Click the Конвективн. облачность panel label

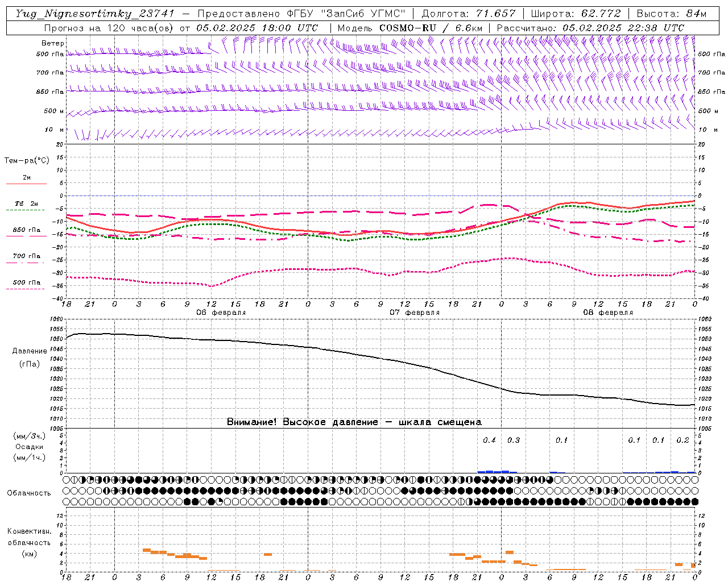pyautogui.click(x=29, y=542)
